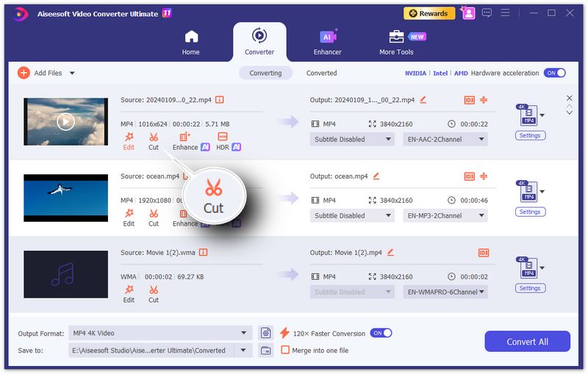
Task: Remove the 20240109 file with X
Action: pyautogui.click(x=569, y=98)
